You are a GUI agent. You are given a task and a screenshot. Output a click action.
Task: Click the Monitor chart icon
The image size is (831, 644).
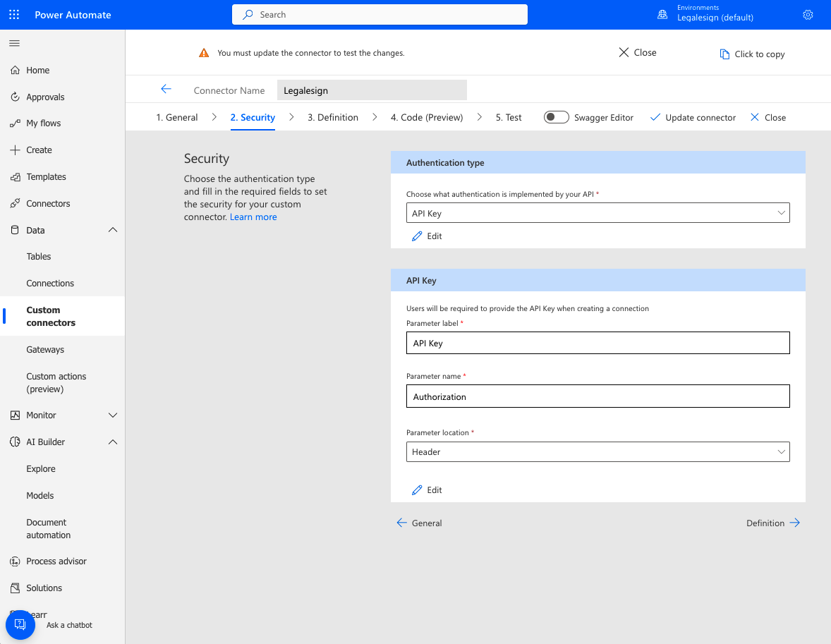tap(15, 415)
